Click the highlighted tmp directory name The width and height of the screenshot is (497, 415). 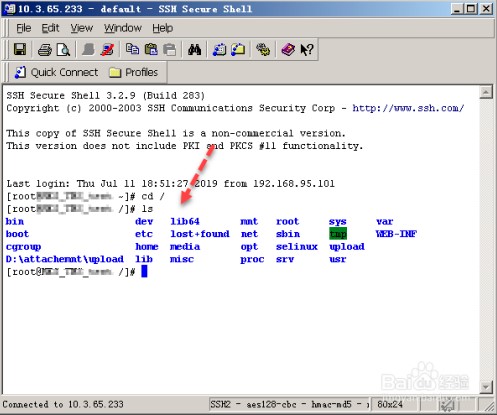tap(338, 234)
